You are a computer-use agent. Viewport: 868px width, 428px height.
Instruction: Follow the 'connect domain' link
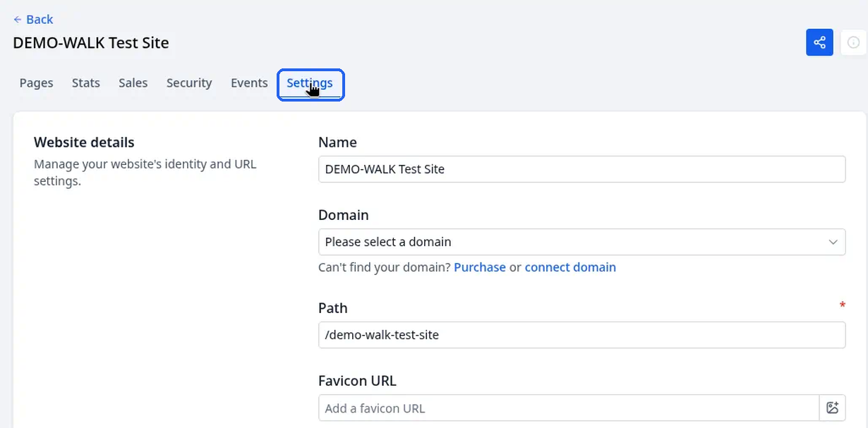[570, 267]
